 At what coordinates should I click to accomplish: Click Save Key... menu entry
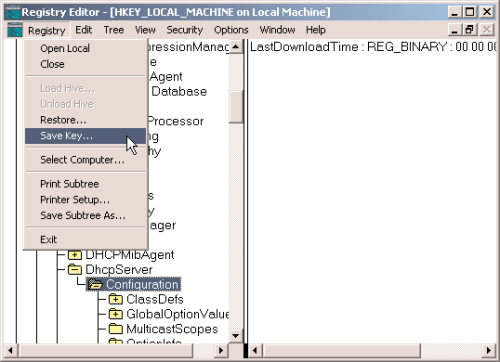click(x=86, y=136)
